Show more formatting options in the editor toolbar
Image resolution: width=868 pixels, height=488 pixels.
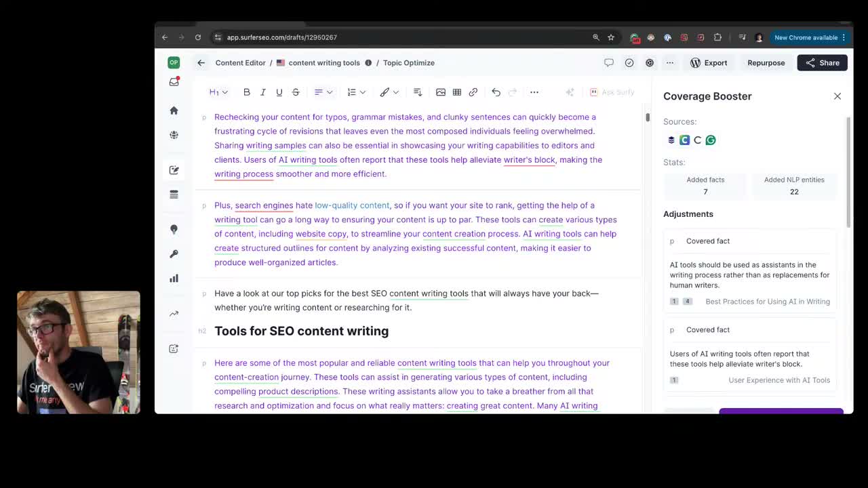534,92
